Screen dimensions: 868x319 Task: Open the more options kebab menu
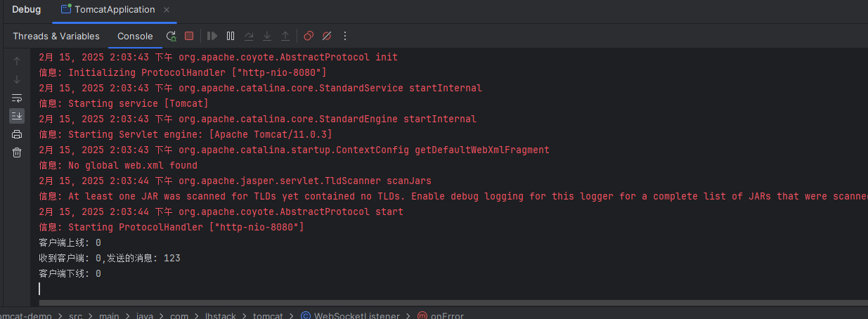pos(345,36)
